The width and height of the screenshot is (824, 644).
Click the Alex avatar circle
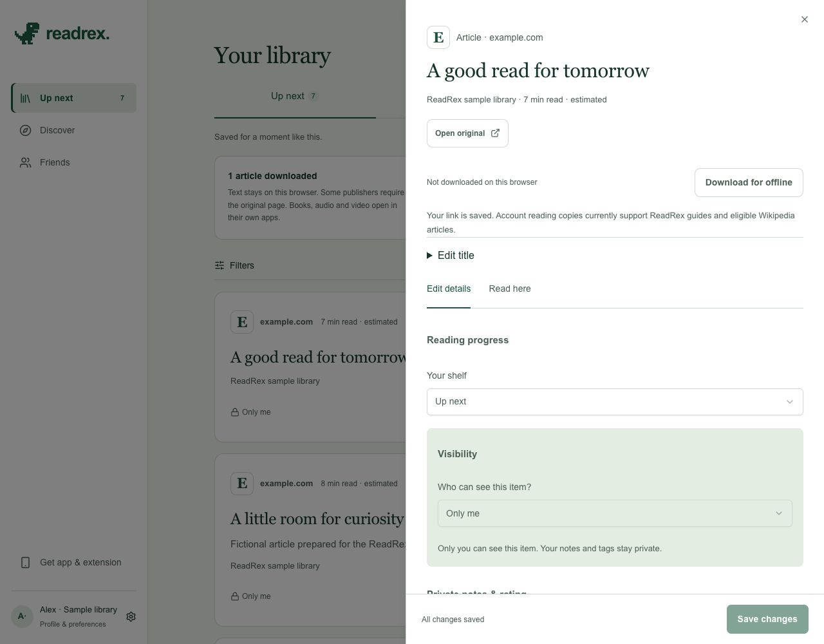point(22,616)
